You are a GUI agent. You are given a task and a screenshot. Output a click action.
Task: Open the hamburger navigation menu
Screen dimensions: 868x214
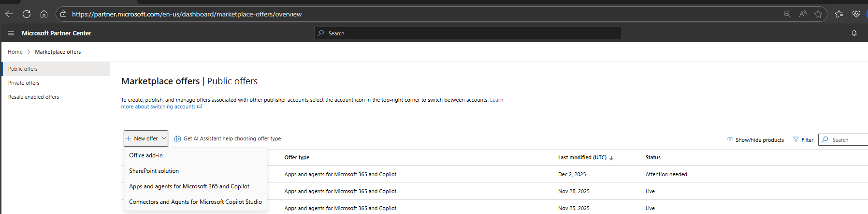click(11, 33)
